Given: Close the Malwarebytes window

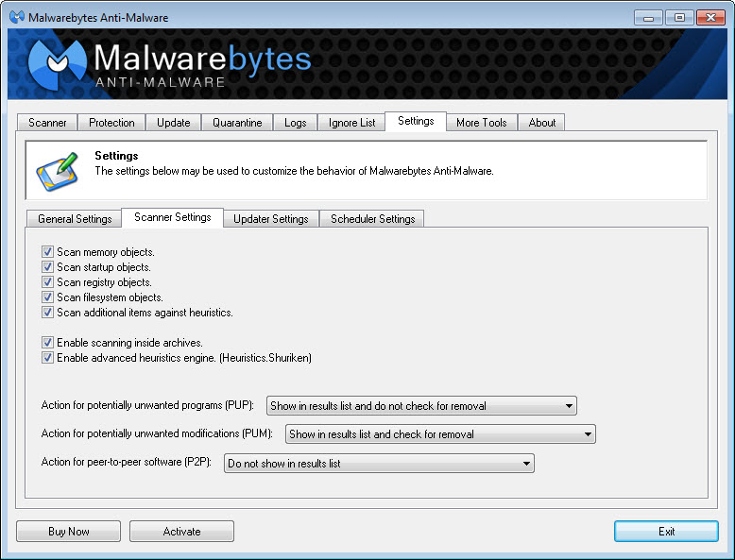Looking at the screenshot, I should pos(710,18).
